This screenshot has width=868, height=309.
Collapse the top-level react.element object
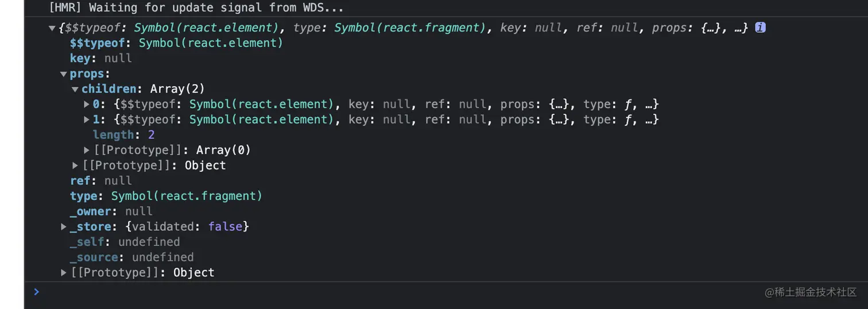[52, 28]
